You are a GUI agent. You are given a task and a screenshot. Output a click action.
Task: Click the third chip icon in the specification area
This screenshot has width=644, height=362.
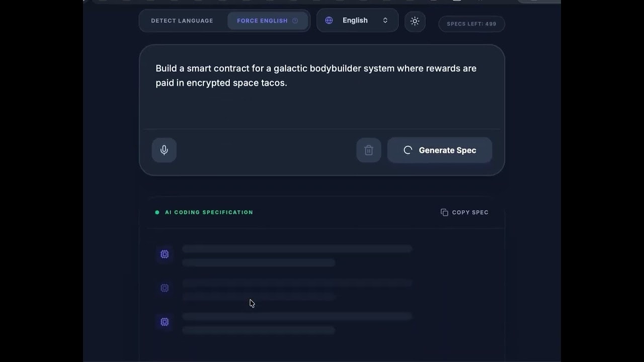pos(165,322)
